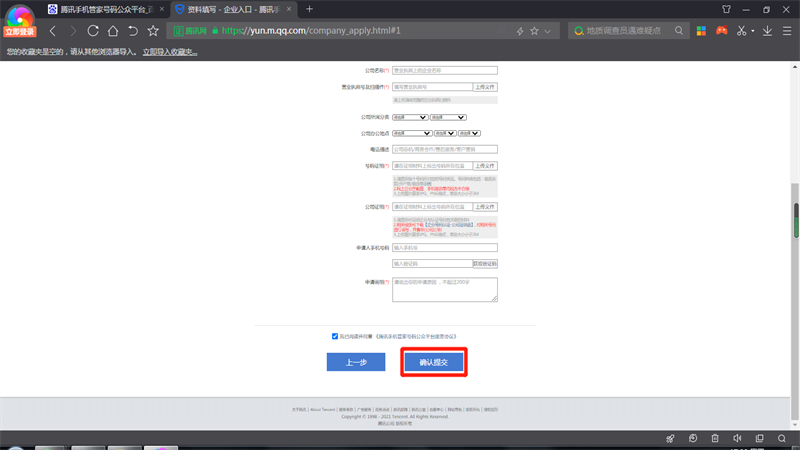Viewport: 800px width, 450px height.
Task: Click the zoom magnifier icon in status bar
Action: [x=782, y=438]
